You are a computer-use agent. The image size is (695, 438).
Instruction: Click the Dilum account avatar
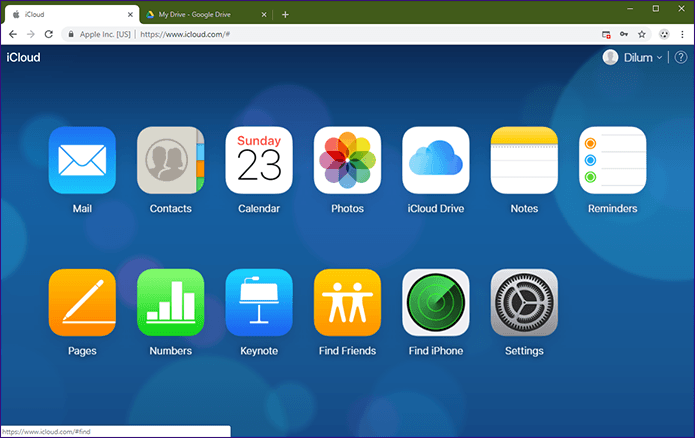[x=610, y=57]
